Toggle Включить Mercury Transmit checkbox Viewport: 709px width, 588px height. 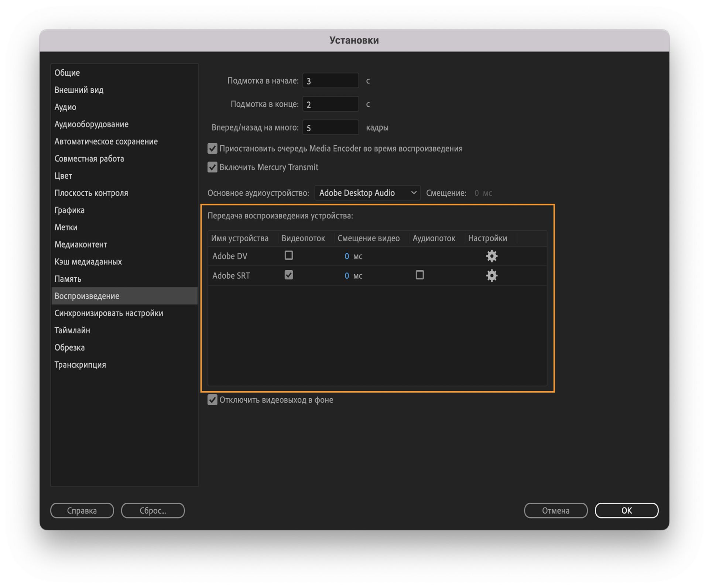point(212,167)
